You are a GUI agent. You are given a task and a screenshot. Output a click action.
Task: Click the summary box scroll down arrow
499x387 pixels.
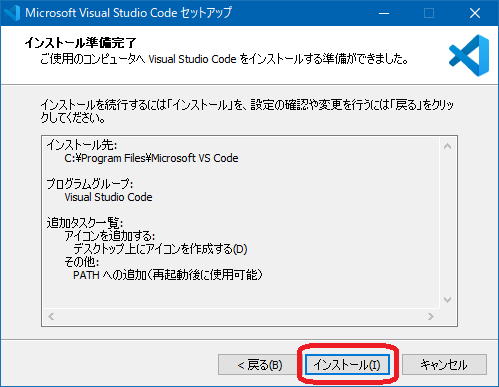pos(448,300)
